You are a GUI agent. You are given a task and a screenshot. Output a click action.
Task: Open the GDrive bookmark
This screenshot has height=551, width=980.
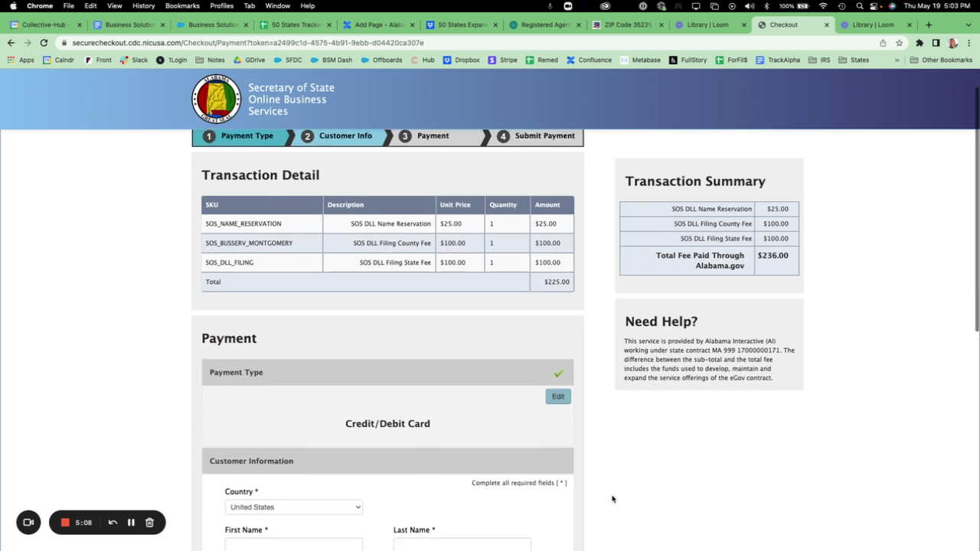click(x=250, y=60)
